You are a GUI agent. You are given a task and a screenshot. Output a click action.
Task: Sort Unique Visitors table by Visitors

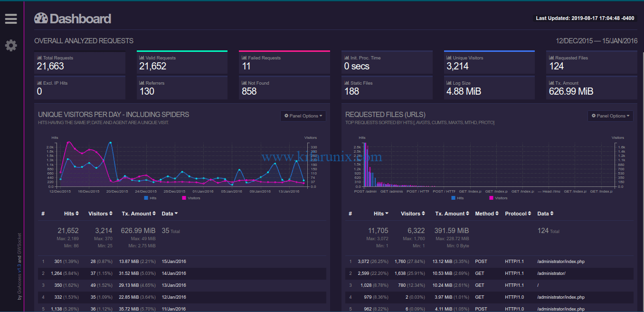tap(101, 214)
